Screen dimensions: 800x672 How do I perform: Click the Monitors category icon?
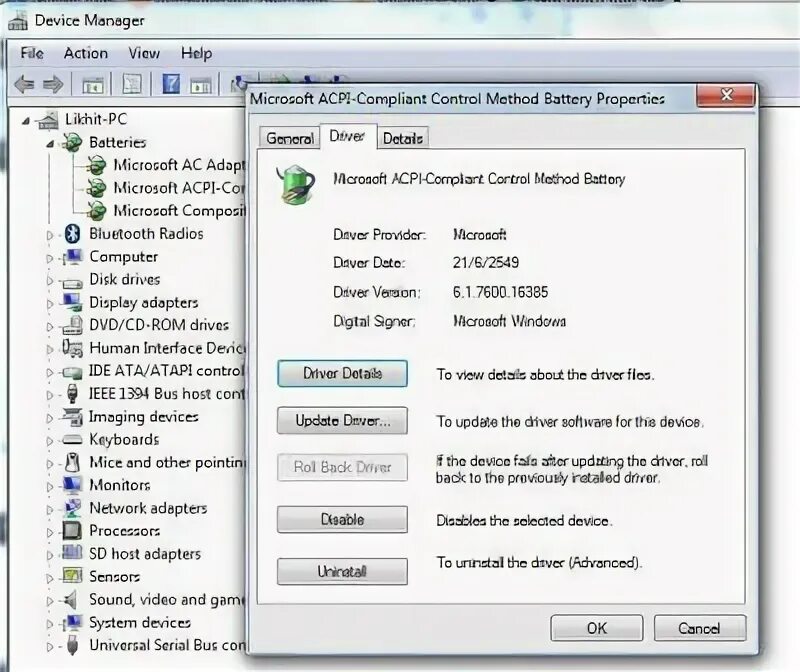pyautogui.click(x=72, y=485)
